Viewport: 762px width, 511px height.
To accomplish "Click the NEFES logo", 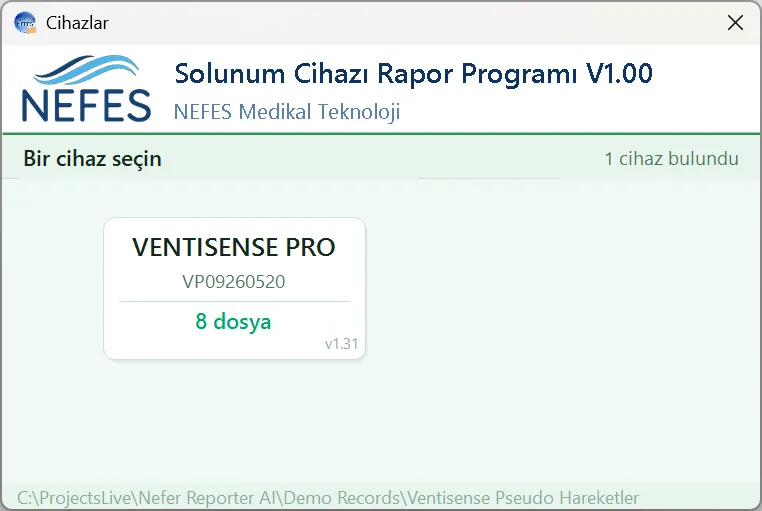I will click(x=86, y=88).
